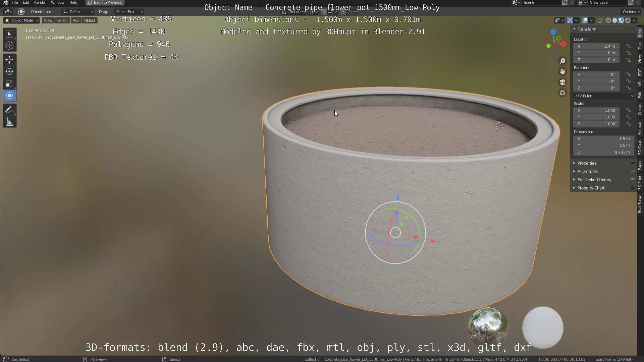The height and width of the screenshot is (362, 644).
Task: Open the Options dropdown
Action: click(x=631, y=12)
